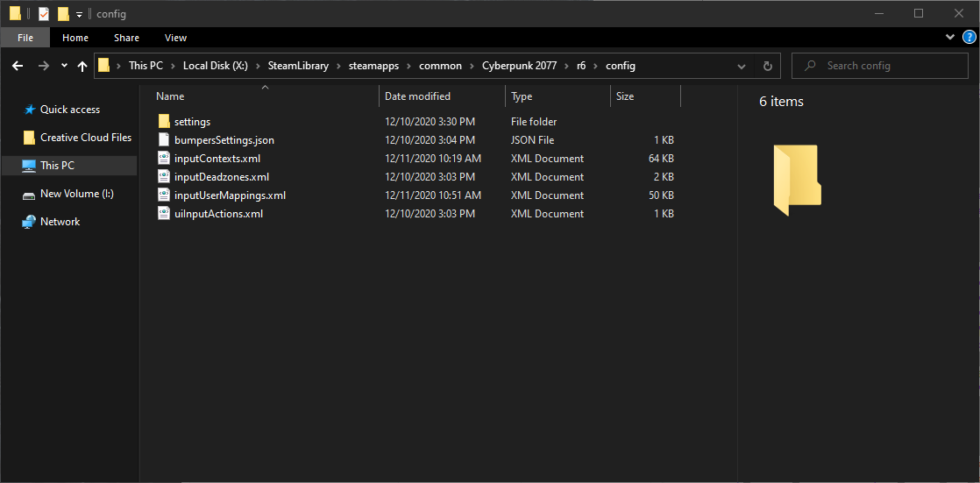This screenshot has height=483, width=980.
Task: Click the Back navigation arrow
Action: (18, 66)
